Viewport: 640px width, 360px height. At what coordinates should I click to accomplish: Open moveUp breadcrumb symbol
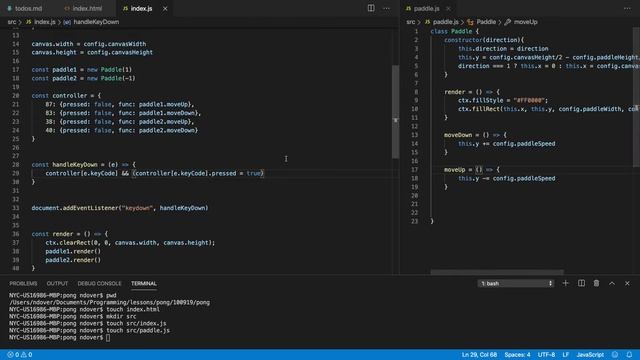(x=525, y=22)
